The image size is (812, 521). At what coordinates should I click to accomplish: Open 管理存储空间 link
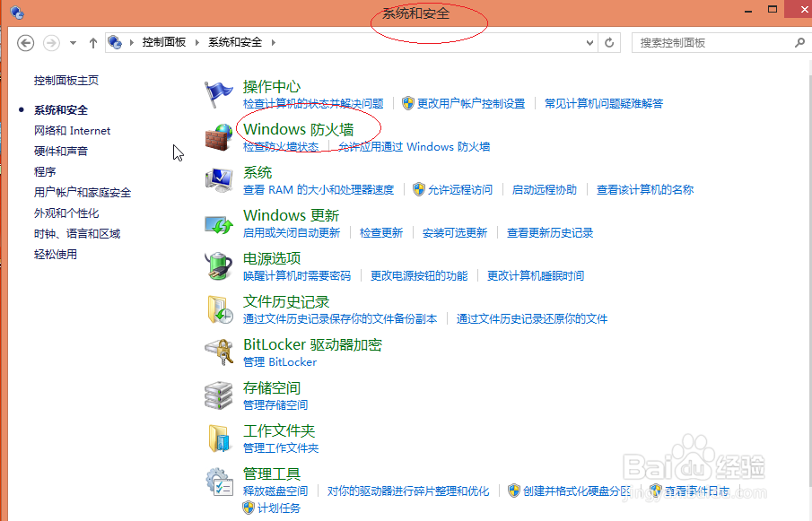[275, 404]
